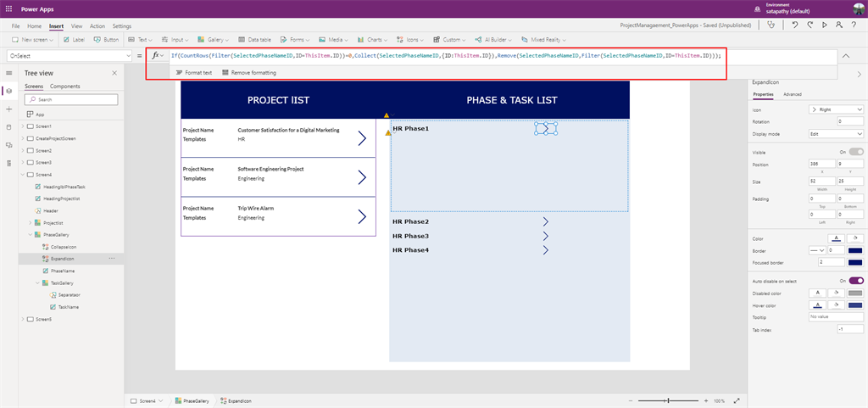Select TaskGallery in the tree
This screenshot has width=868, height=408.
click(x=63, y=283)
